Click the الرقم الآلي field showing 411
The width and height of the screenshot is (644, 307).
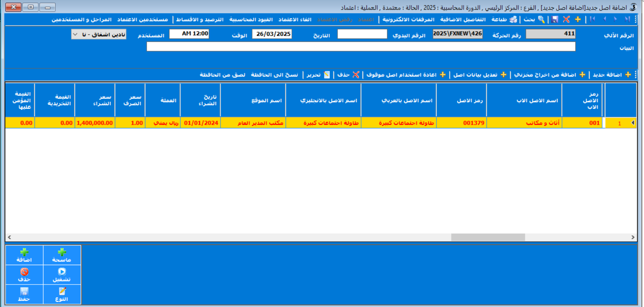pos(550,34)
